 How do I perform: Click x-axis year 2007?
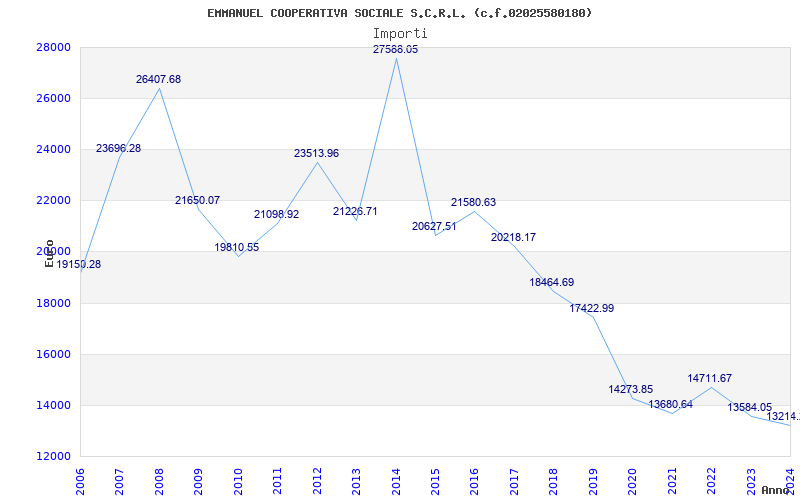click(119, 481)
